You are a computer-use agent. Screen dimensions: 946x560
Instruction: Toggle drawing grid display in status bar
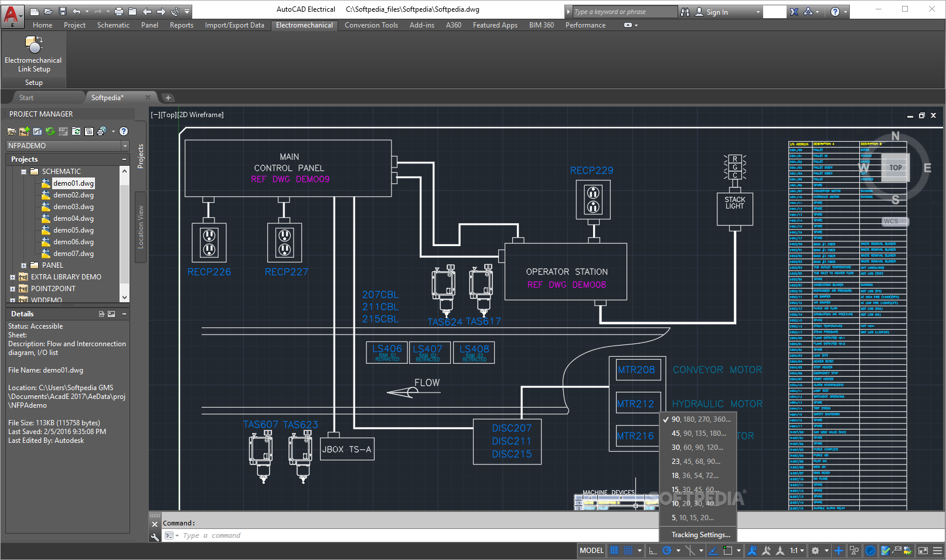click(614, 551)
